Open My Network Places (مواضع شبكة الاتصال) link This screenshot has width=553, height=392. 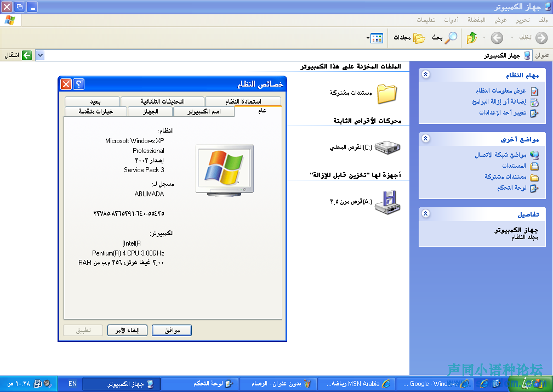click(500, 155)
